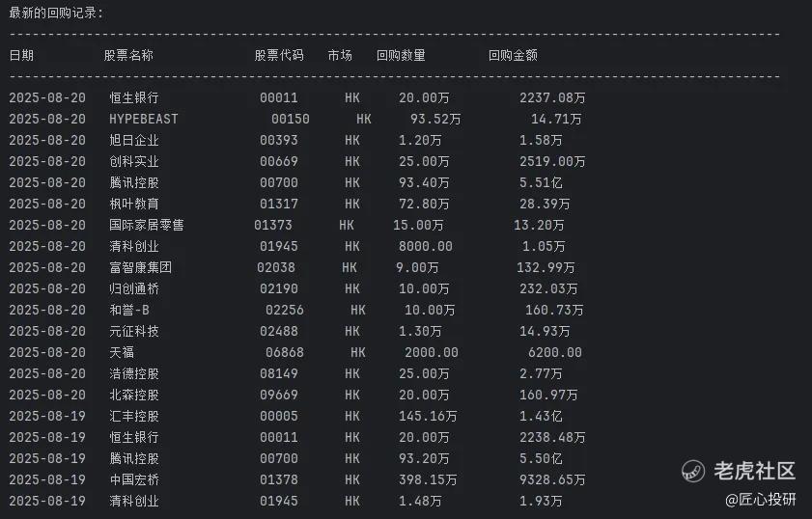
Task: Select stock name 国际家居零售
Action: click(147, 225)
